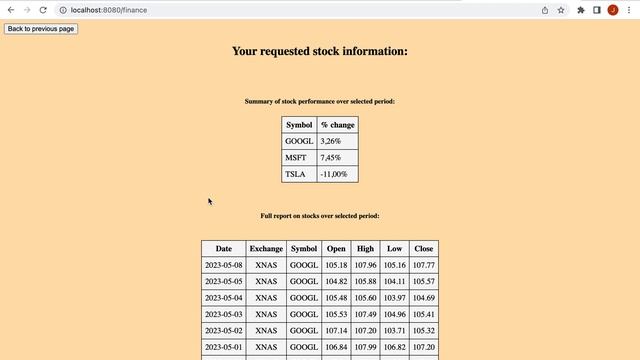Open site information icon in address bar
The height and width of the screenshot is (360, 640).
coord(63,10)
